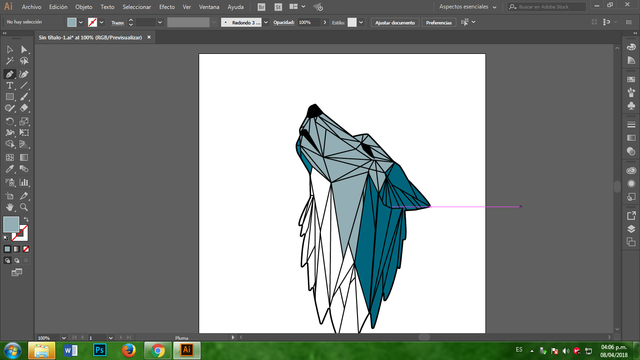Open the Stroke panel icon
Viewport: 640px width, 360px height.
click(631, 125)
